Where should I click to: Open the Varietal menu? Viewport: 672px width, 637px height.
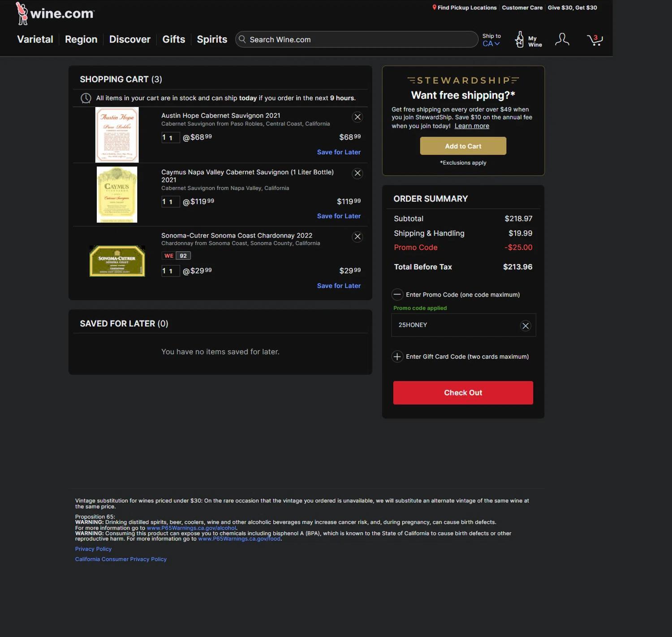click(x=35, y=39)
